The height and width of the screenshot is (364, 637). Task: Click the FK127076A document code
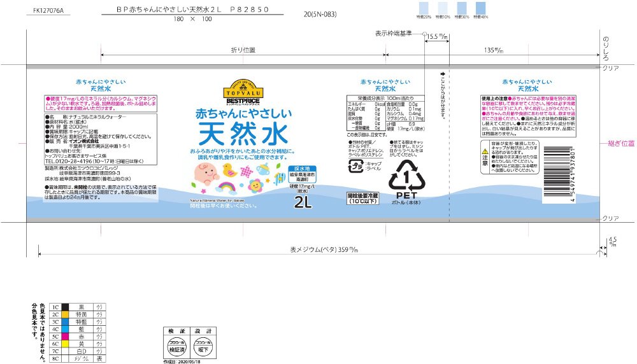tap(48, 11)
